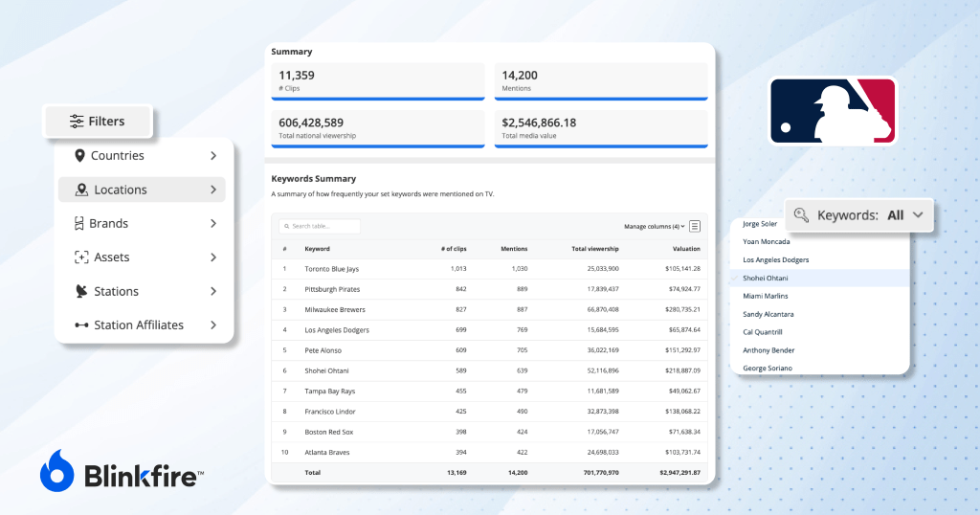Open the Filters button
The image size is (980, 515).
click(98, 122)
